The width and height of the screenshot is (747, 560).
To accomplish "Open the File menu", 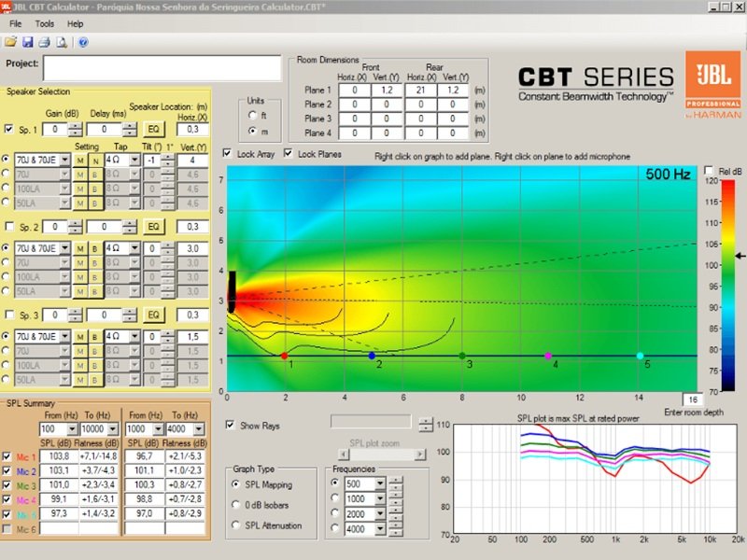I will pos(16,23).
